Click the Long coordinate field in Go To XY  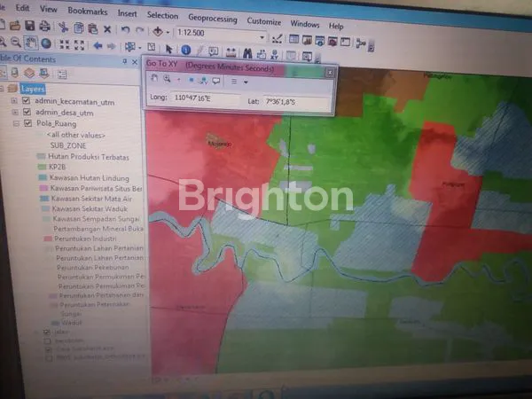tap(206, 98)
